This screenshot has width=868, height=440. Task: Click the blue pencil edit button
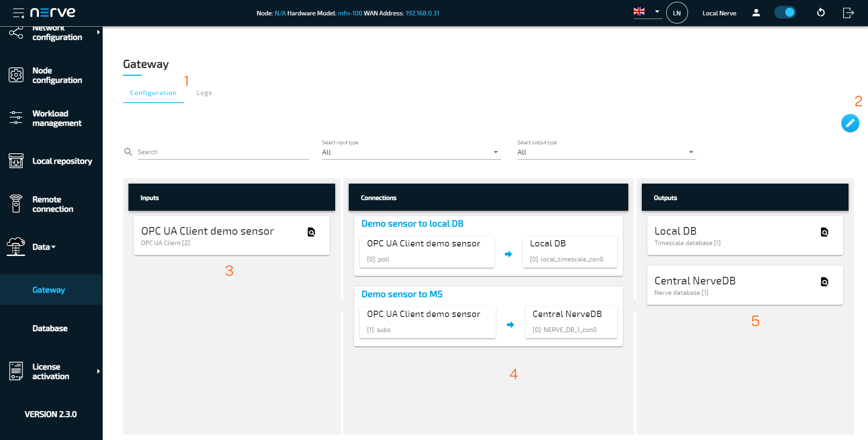850,123
